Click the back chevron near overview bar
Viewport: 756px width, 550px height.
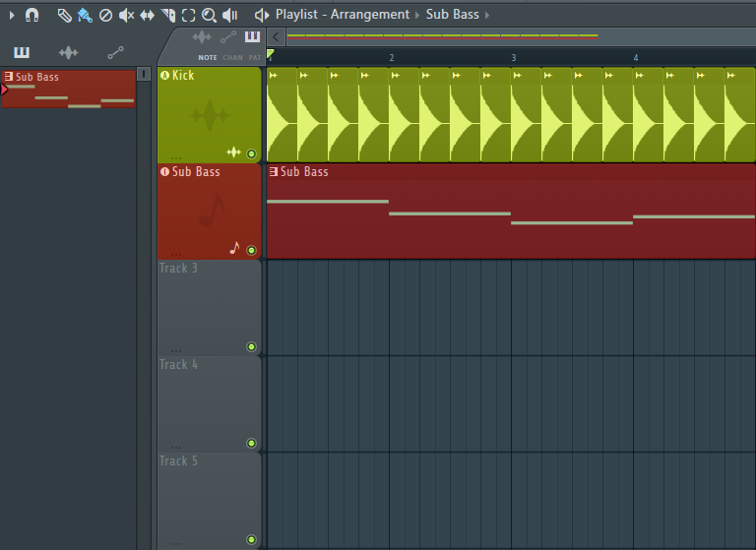click(x=276, y=36)
